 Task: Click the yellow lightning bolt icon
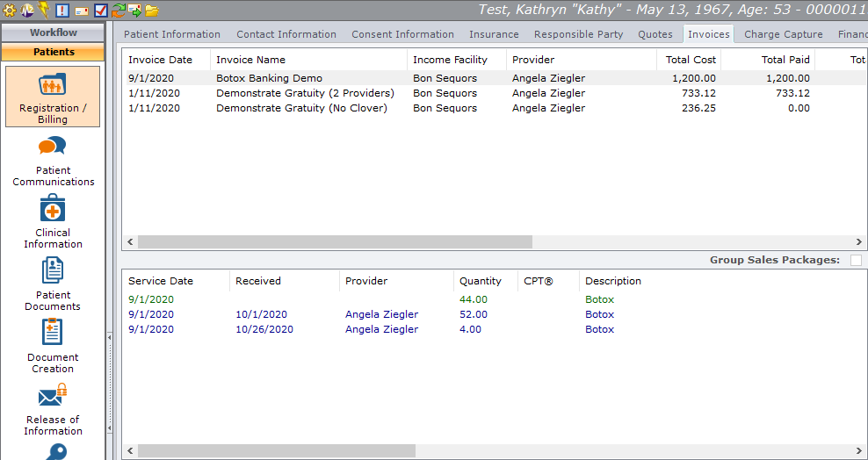click(44, 9)
